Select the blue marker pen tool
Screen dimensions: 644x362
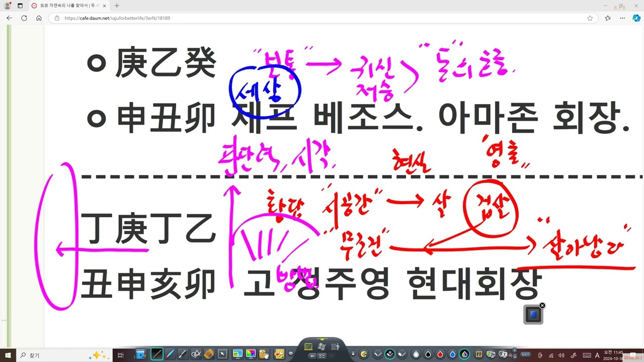(x=170, y=354)
